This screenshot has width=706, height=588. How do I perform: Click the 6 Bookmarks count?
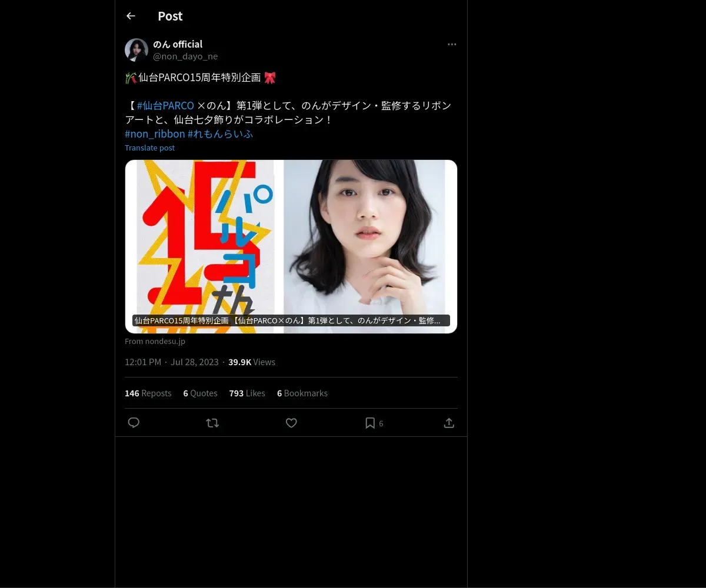coord(302,393)
